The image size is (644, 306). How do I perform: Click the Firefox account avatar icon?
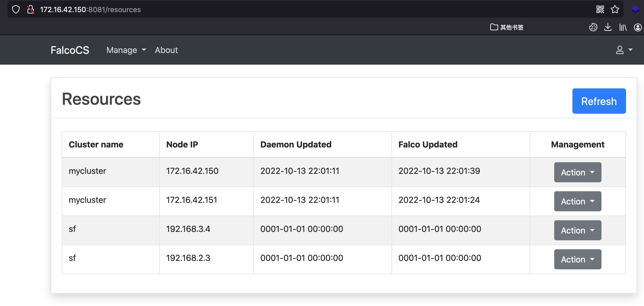click(x=638, y=27)
